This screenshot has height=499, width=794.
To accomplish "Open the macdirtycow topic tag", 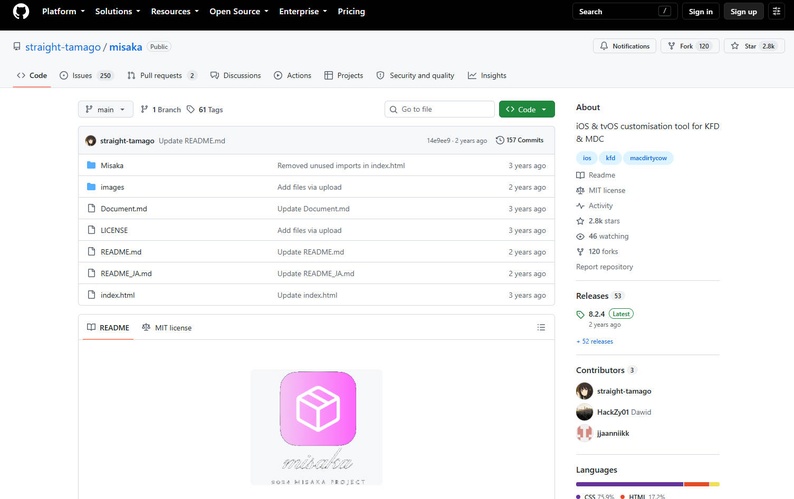I will coord(648,158).
